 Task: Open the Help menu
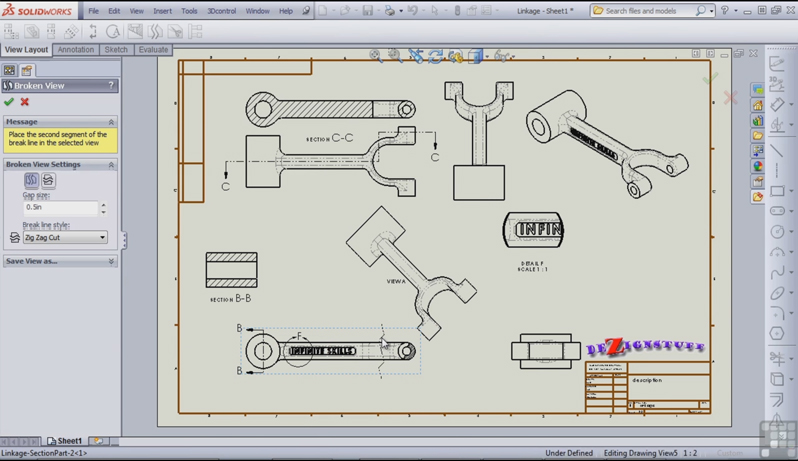click(x=286, y=11)
